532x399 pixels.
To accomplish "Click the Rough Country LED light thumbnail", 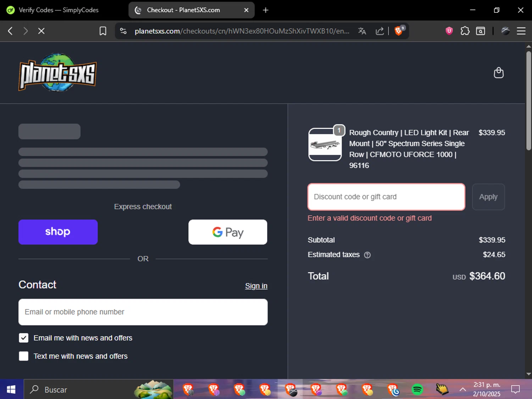I will pyautogui.click(x=325, y=145).
